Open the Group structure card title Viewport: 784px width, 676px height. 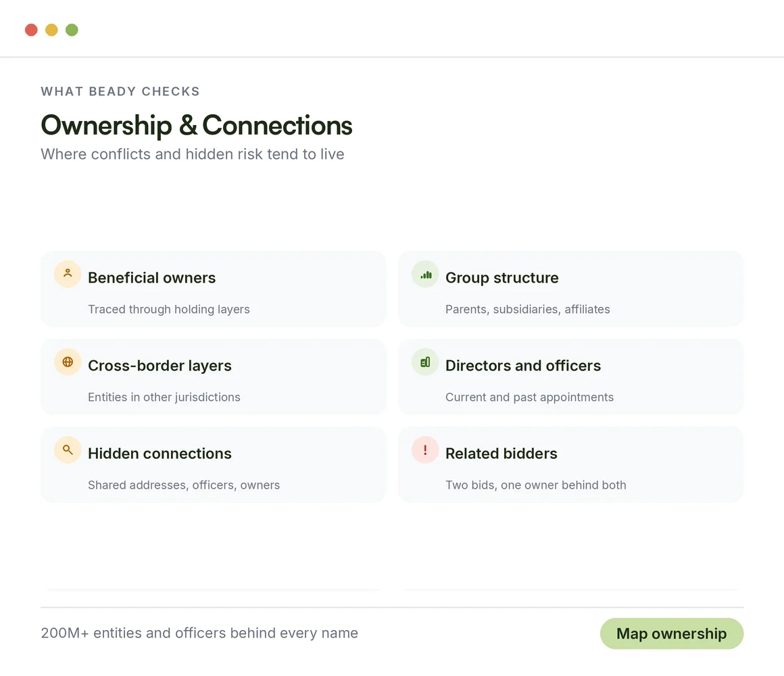502,278
